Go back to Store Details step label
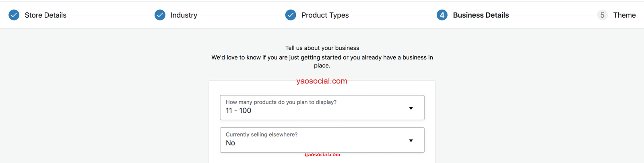This screenshot has width=644, height=163. (x=45, y=15)
